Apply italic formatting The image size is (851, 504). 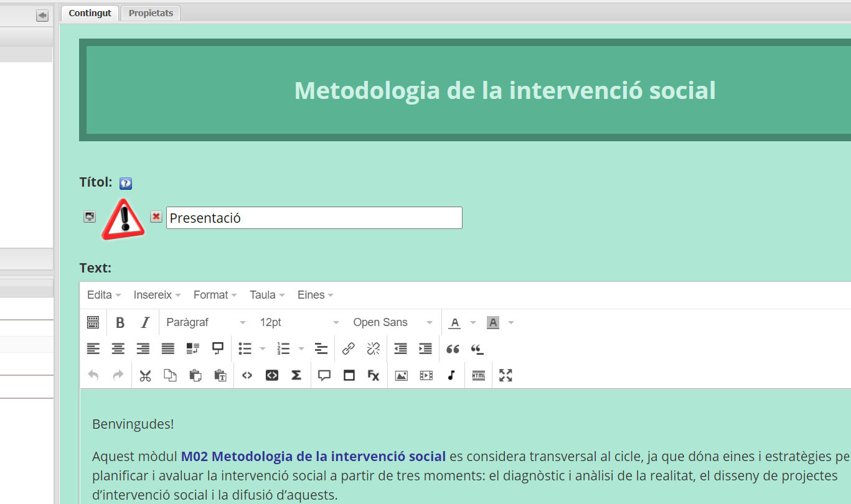(x=145, y=322)
